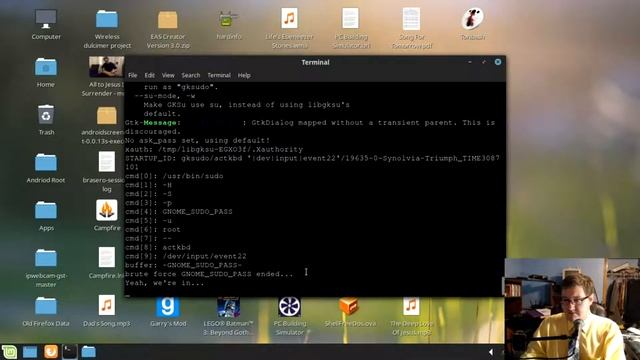Launch Garry's Mod shortcut

pos(168,307)
